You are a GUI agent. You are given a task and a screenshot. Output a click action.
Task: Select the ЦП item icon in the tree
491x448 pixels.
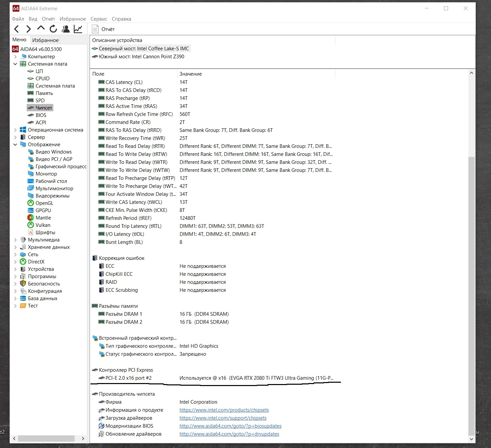31,71
